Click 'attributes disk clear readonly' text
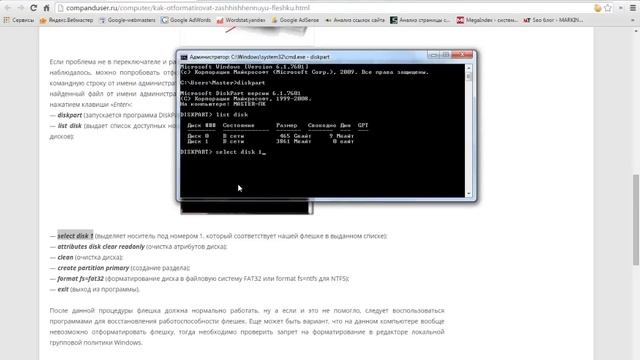Image resolution: width=640 pixels, height=360 pixels. 101,247
